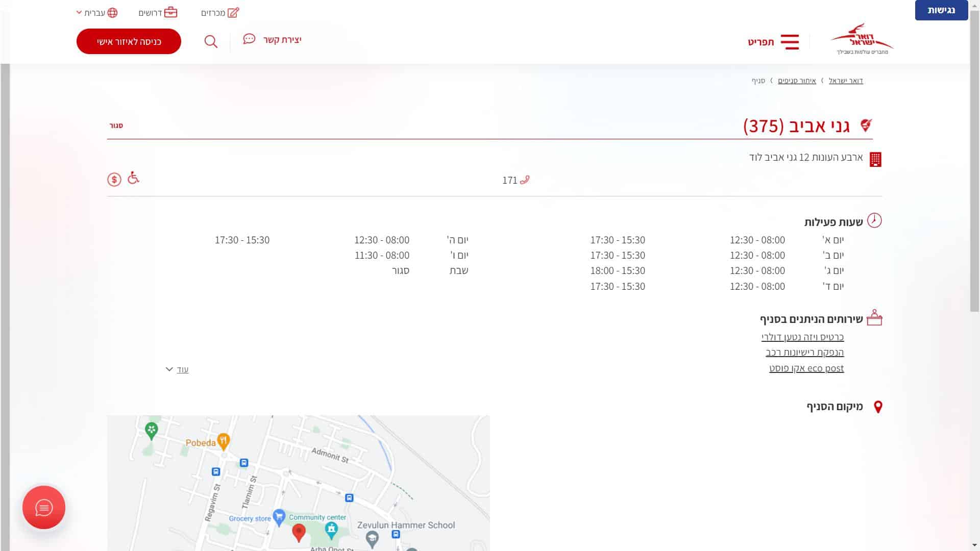
Task: Click the Israel Post logo
Action: [862, 39]
